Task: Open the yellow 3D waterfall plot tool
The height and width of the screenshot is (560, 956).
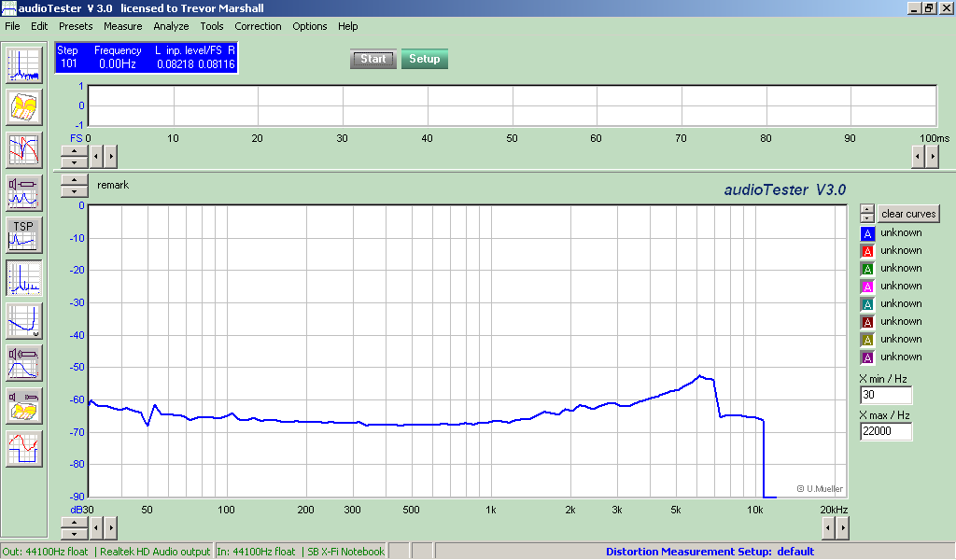Action: coord(24,107)
